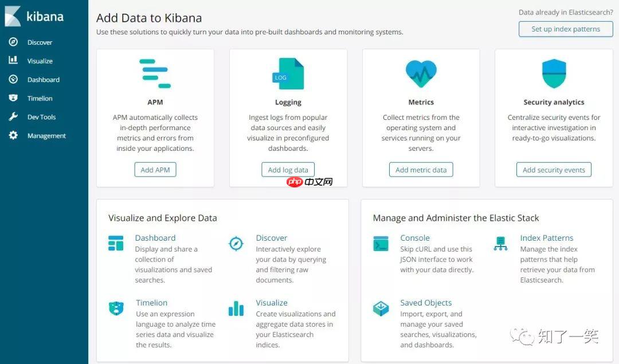The image size is (619, 364).
Task: Click the Management gear icon
Action: click(13, 136)
